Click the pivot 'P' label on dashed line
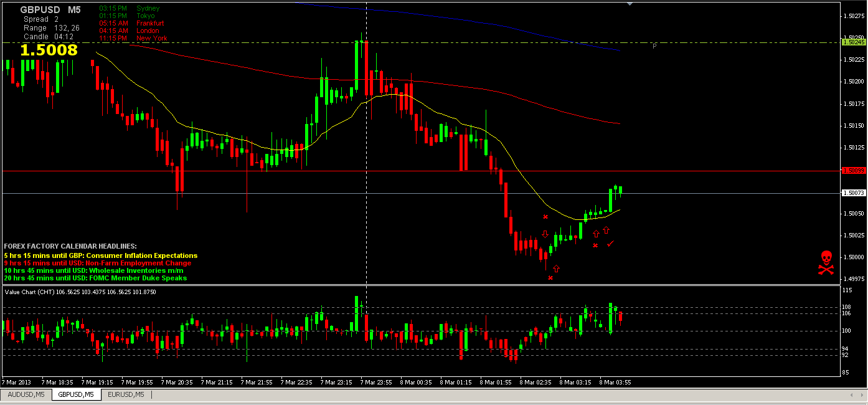Screen dimensions: 868x405 [x=654, y=46]
